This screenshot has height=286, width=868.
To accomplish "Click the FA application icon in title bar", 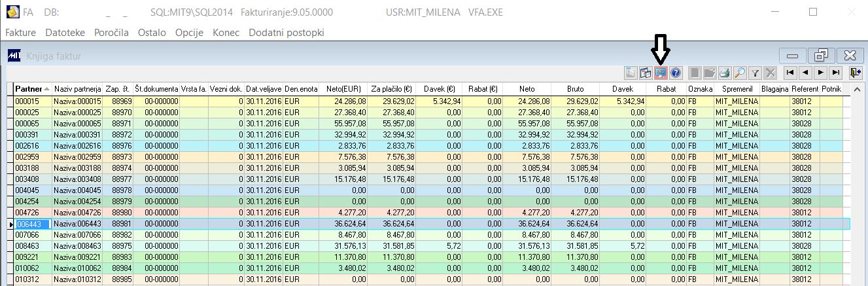I will point(12,12).
